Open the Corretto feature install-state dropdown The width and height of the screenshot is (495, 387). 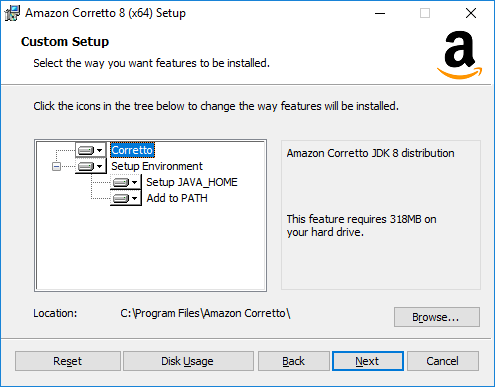click(x=91, y=150)
